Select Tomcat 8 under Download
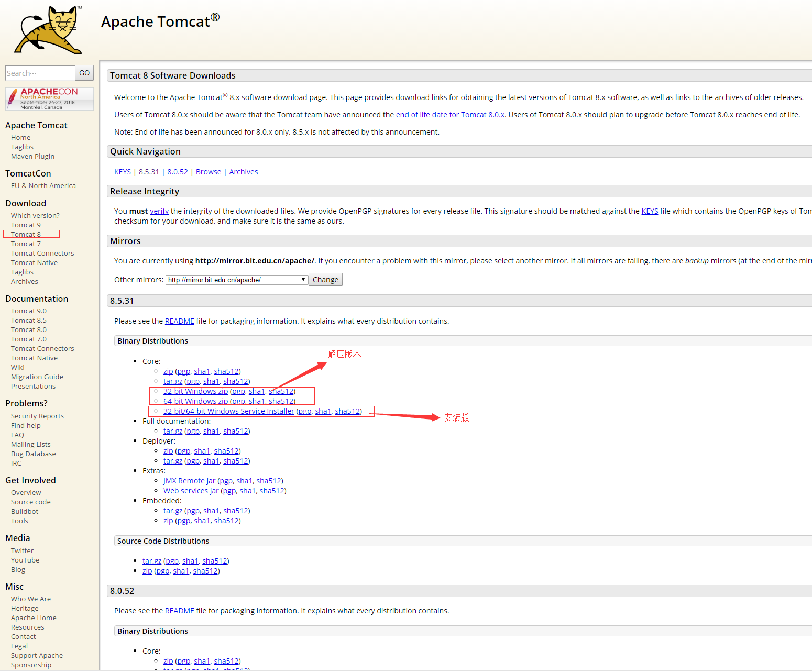 [26, 235]
